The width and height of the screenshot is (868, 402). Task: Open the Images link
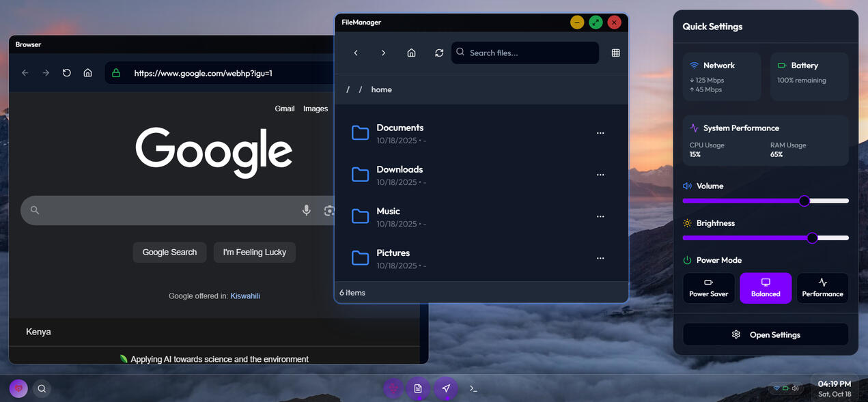(x=316, y=109)
